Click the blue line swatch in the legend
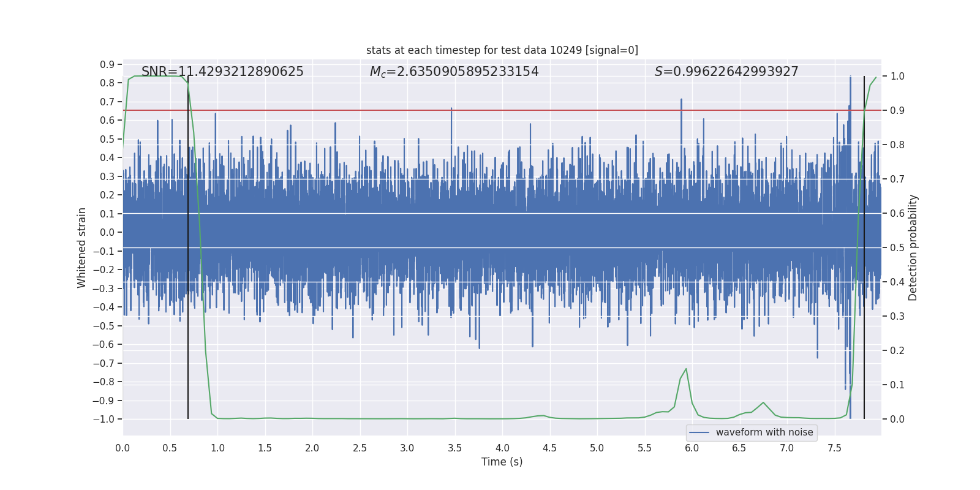 pyautogui.click(x=699, y=432)
